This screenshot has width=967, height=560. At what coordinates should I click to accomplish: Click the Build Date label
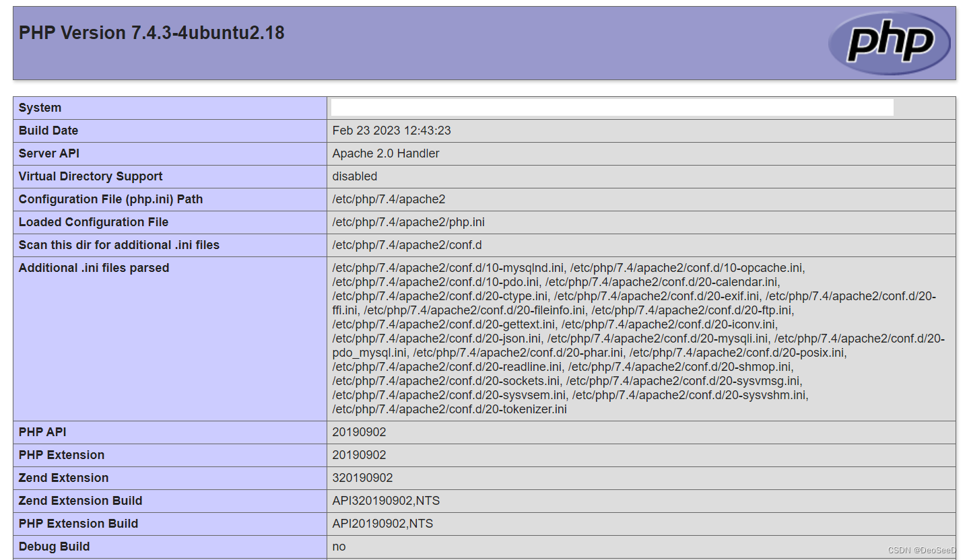[48, 131]
